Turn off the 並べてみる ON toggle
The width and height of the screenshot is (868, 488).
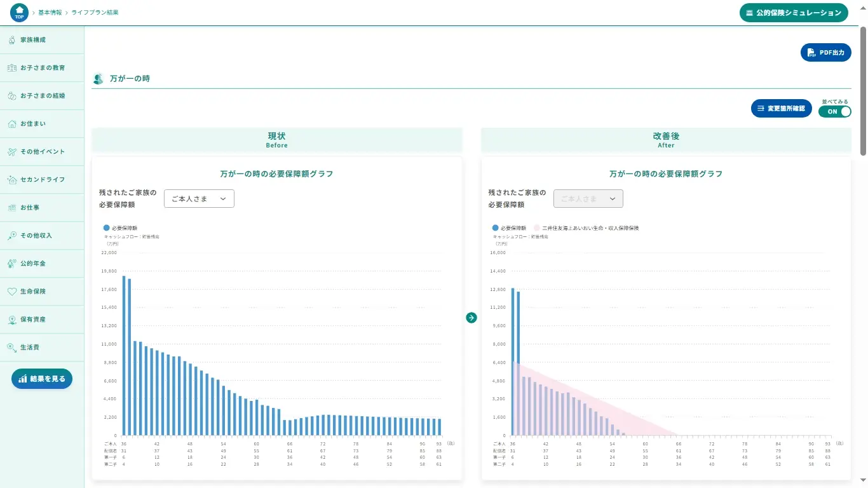834,112
